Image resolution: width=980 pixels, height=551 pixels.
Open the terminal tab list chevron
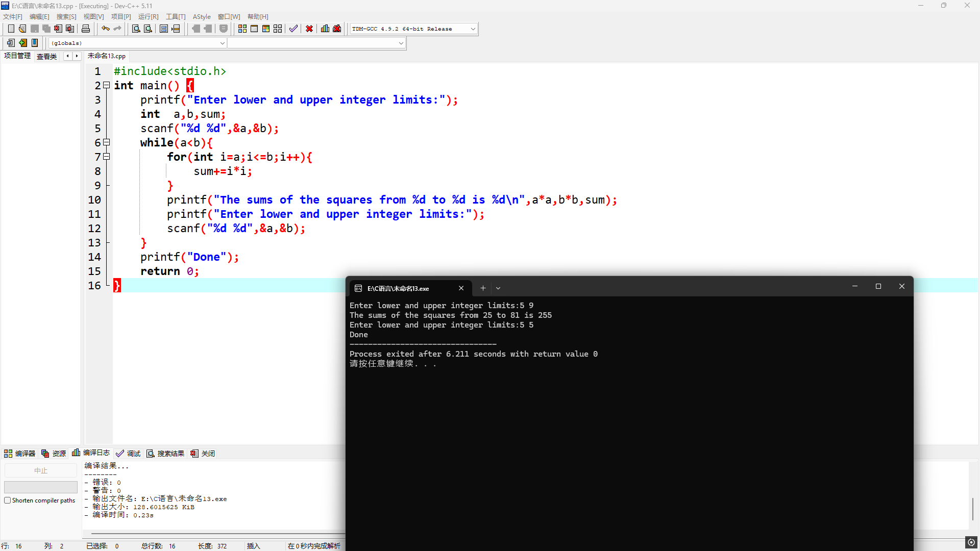(x=498, y=288)
